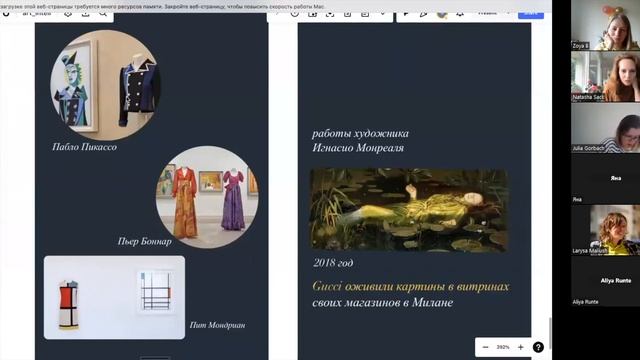Click the "2018 год" text
Viewport: 640px width, 360px height.
coord(333,263)
